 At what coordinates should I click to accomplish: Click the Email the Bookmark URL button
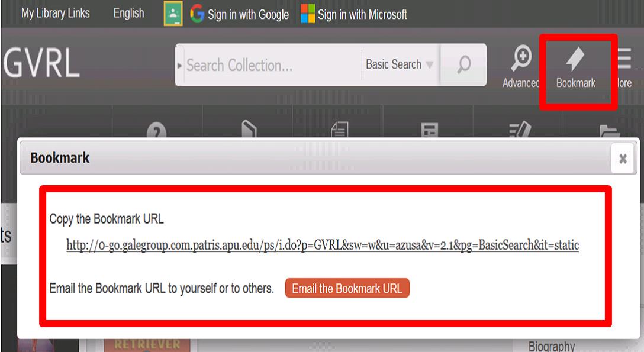click(x=347, y=288)
